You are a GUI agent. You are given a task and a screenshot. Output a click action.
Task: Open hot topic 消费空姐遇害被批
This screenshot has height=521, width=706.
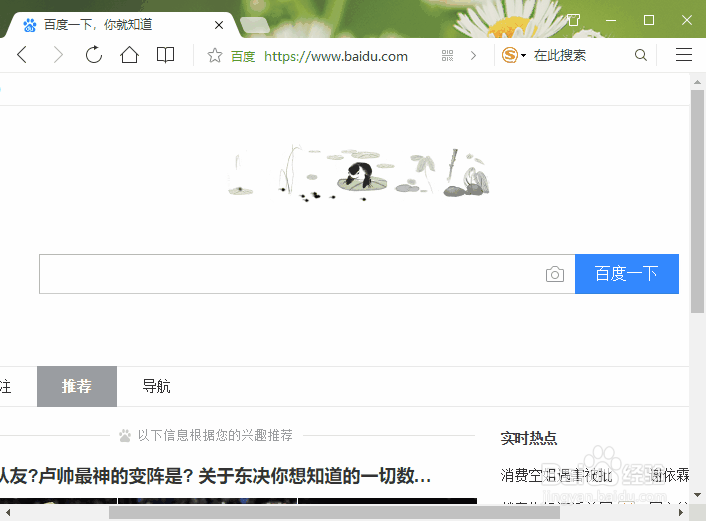coord(557,475)
